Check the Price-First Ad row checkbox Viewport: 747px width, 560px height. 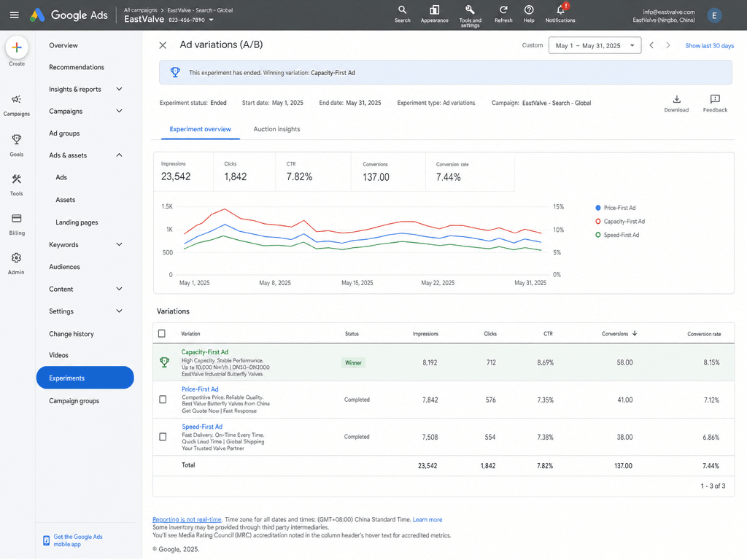coord(163,400)
